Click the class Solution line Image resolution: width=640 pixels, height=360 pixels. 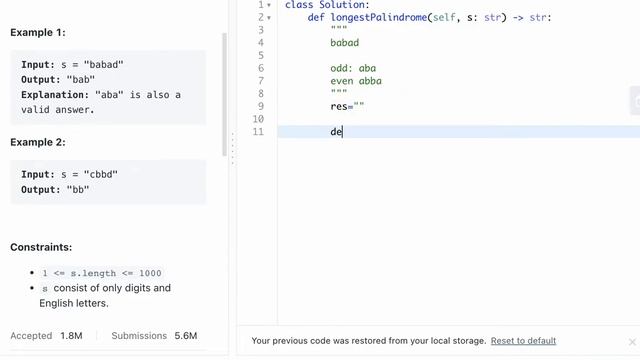(x=327, y=5)
